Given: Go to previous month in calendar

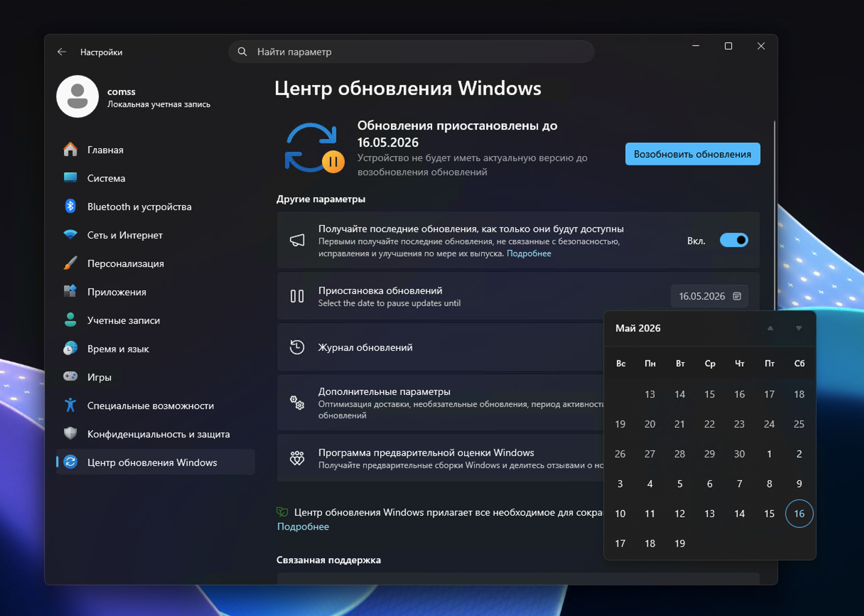Looking at the screenshot, I should pos(770,328).
